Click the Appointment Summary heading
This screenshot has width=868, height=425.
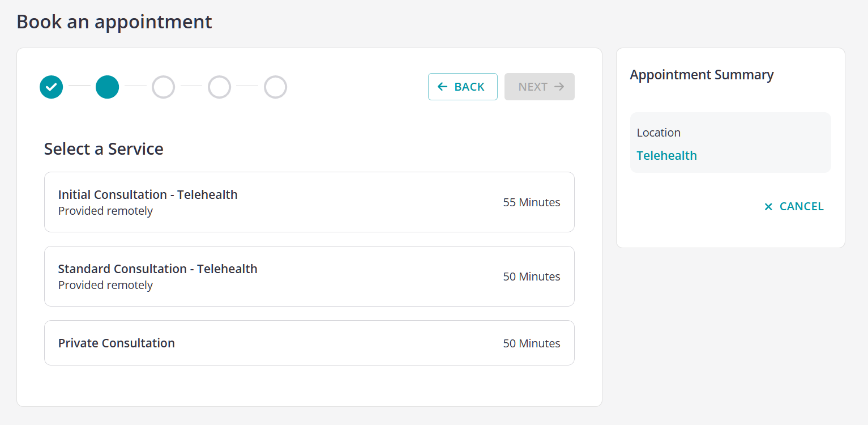(702, 75)
